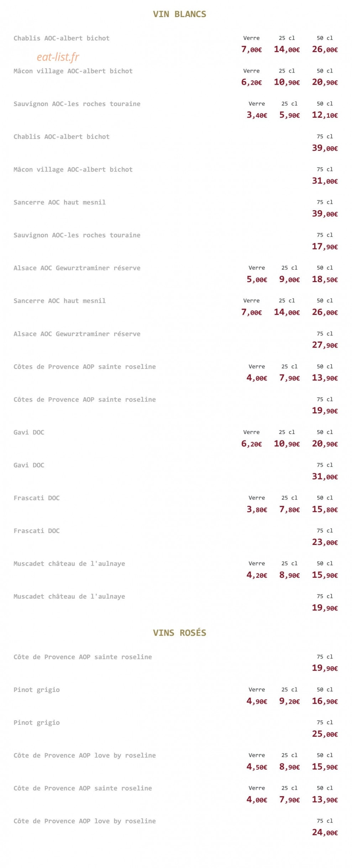The width and height of the screenshot is (352, 868).
Task: Click the Pinot grigio 4,90€ Verre price
Action: [x=257, y=702]
